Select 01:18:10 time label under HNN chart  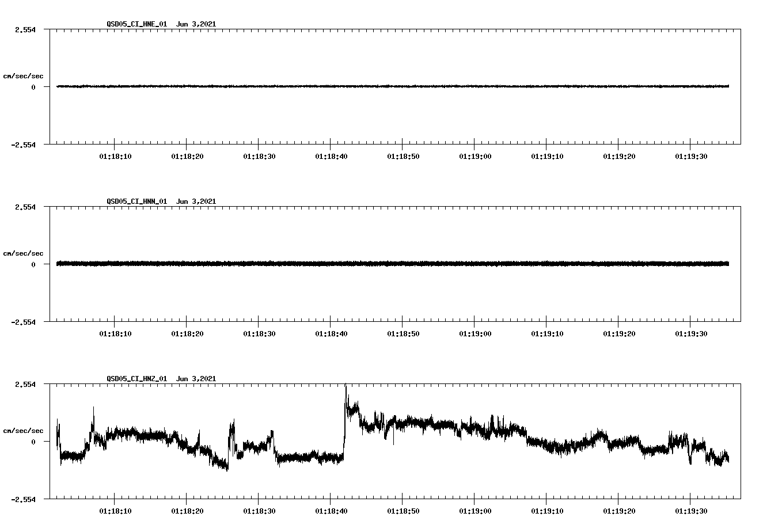coord(115,333)
